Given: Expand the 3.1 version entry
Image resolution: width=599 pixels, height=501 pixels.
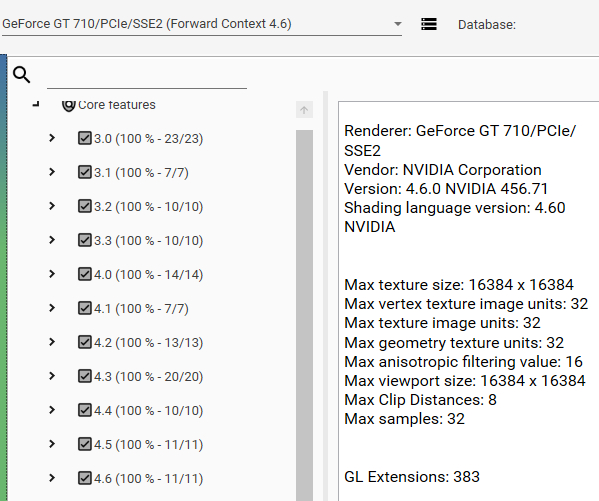Looking at the screenshot, I should [x=52, y=172].
